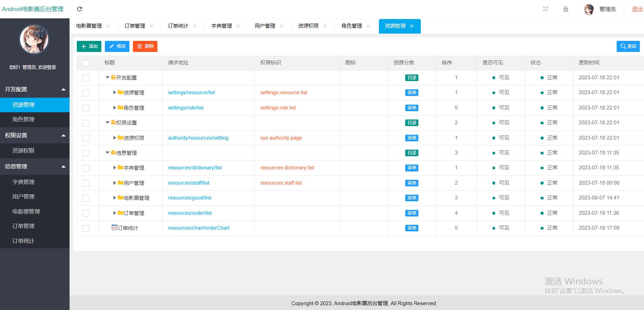Check the 角色管理 row checkbox
The width and height of the screenshot is (644, 310).
click(86, 108)
